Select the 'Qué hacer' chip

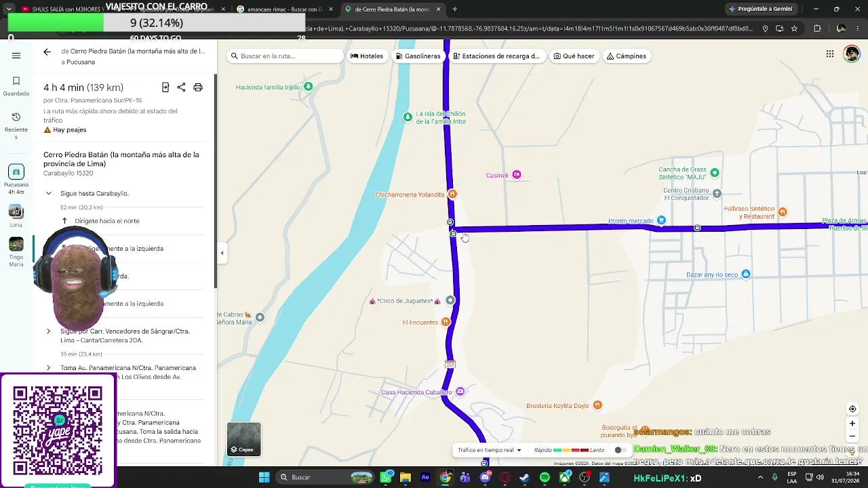[x=574, y=56]
